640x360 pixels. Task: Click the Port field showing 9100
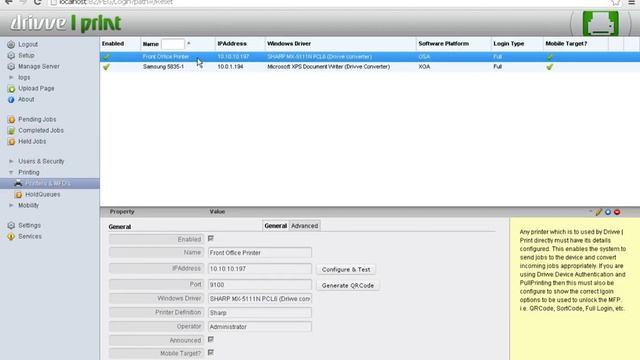click(x=260, y=284)
